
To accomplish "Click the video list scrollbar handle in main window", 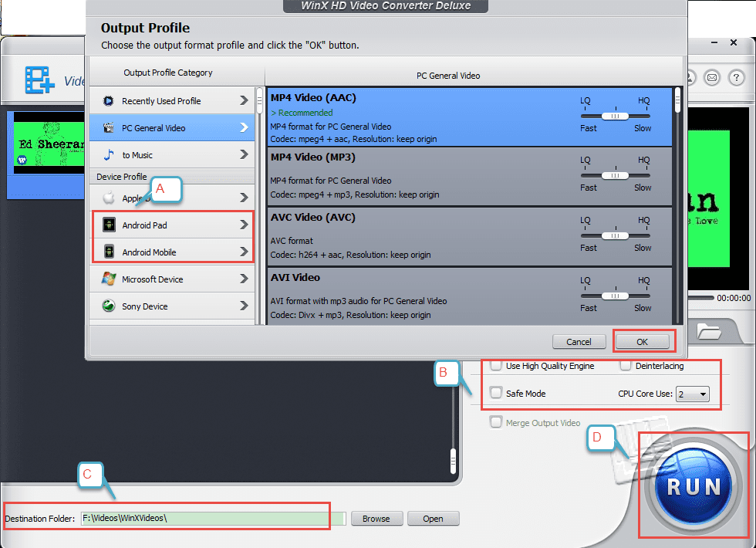I will 454,461.
